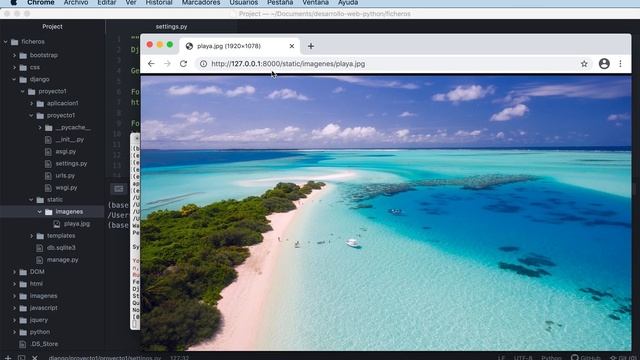640x360 pixels.
Task: Open the Chrome profile avatar
Action: tap(604, 64)
